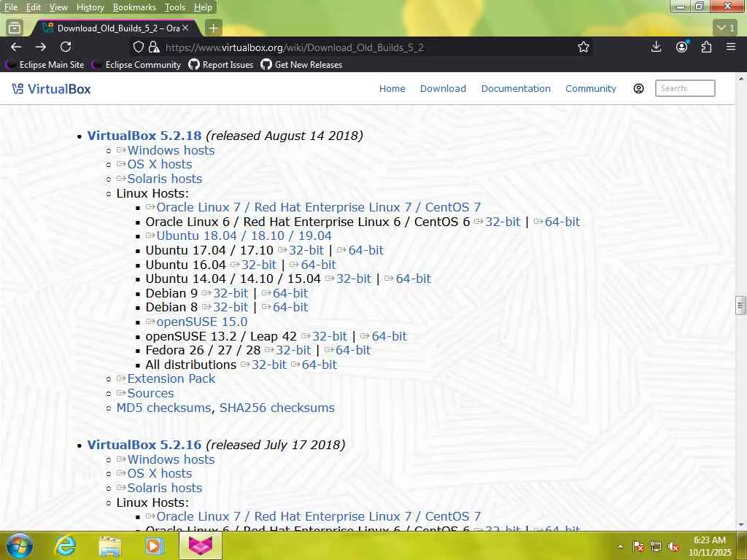
Task: Open the Eclipse Community bookmark
Action: pos(136,65)
